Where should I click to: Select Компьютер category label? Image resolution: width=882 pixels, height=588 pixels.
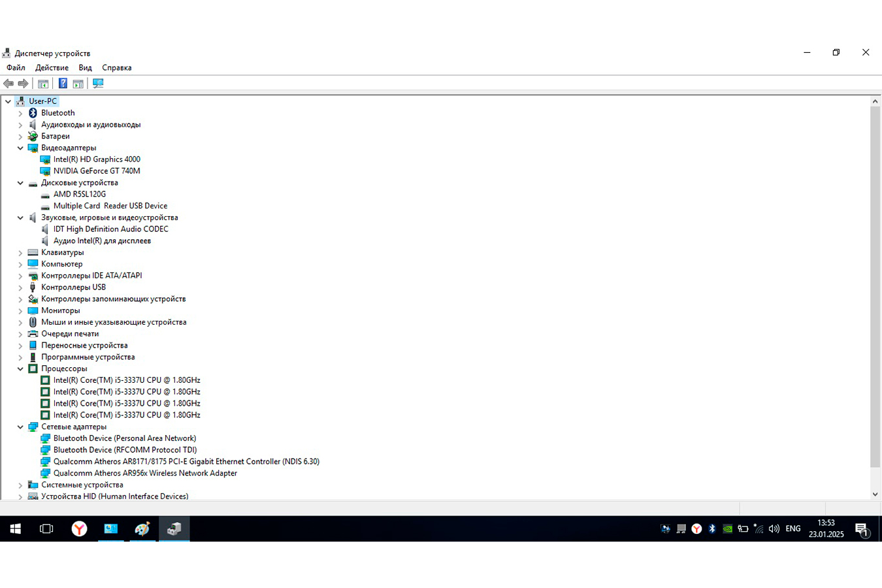pyautogui.click(x=62, y=265)
